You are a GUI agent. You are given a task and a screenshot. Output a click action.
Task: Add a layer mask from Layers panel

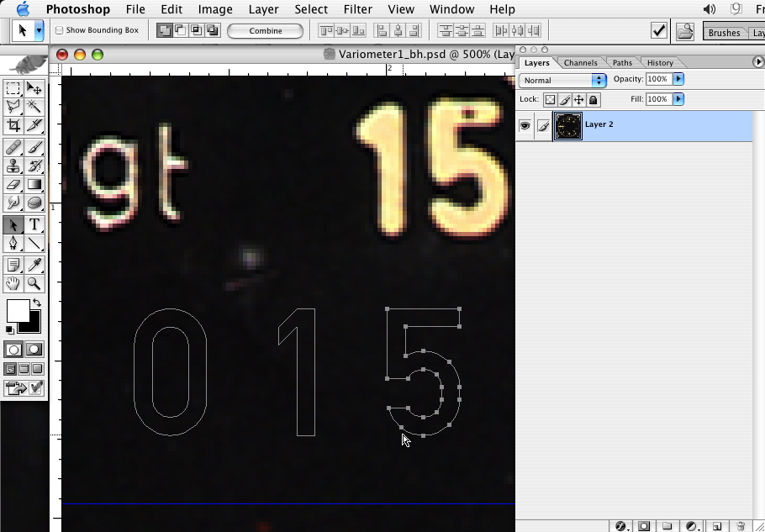(x=644, y=526)
